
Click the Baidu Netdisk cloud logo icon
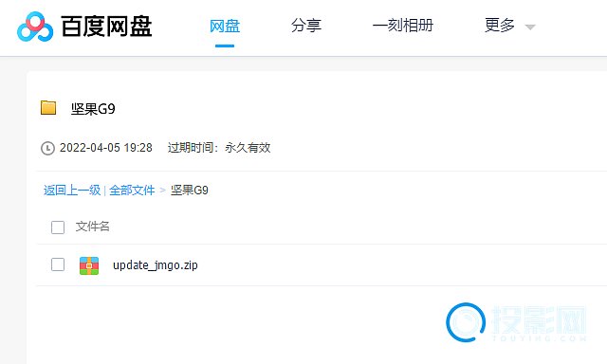[x=35, y=27]
